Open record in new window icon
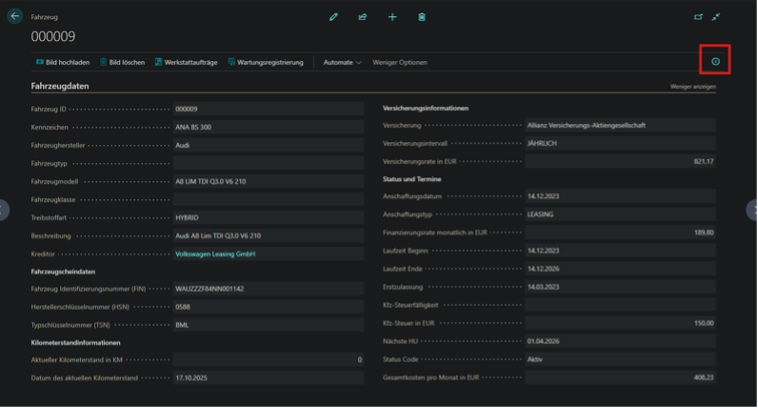758x408 pixels. (699, 17)
